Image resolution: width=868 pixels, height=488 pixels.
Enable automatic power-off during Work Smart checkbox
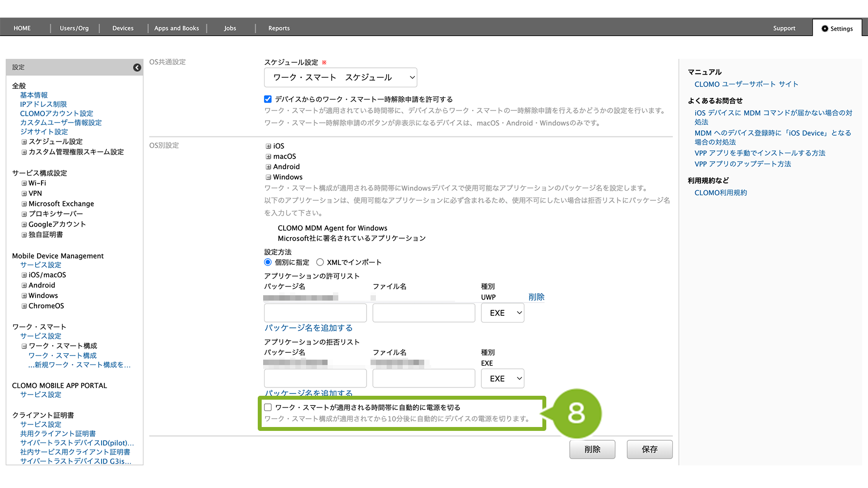click(268, 407)
